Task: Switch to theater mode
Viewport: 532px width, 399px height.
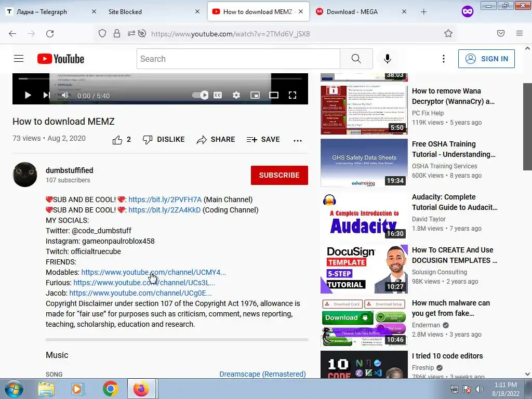Action: 274,96
